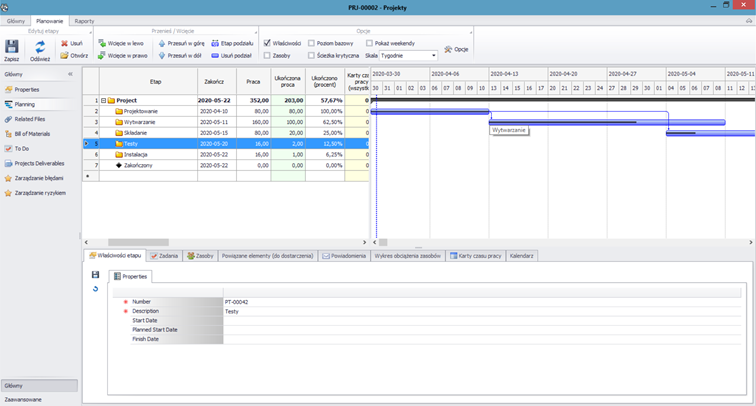Open Karty czasu pracy tab
The width and height of the screenshot is (756, 406).
pos(475,256)
